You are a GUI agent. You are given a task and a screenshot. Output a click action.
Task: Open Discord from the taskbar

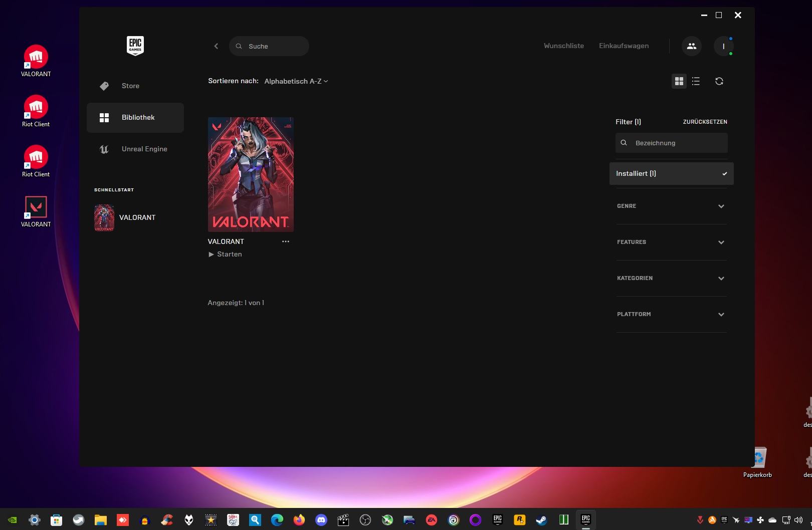click(321, 520)
